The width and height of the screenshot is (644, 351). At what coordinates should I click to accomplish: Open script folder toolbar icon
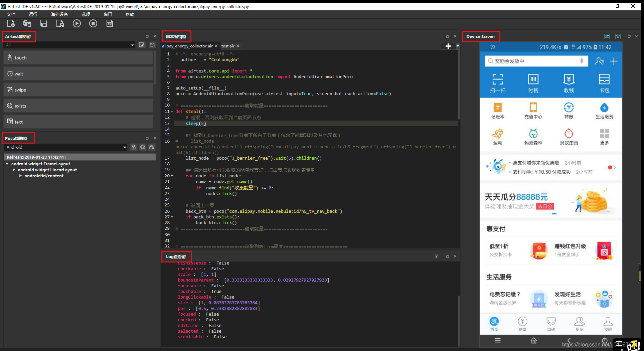click(27, 23)
